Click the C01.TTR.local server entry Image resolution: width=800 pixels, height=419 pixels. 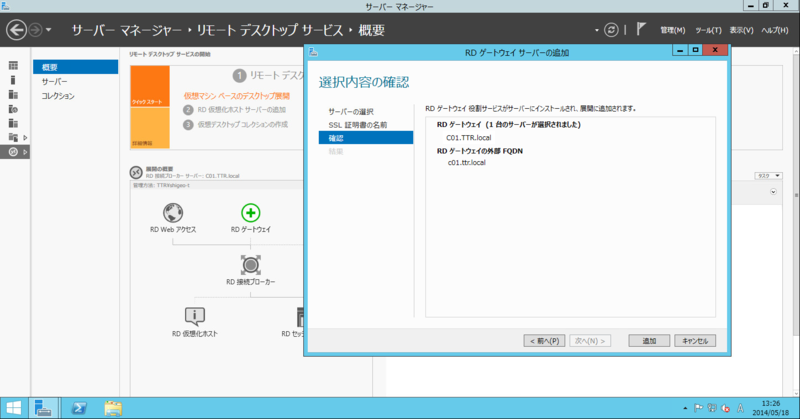(x=468, y=138)
